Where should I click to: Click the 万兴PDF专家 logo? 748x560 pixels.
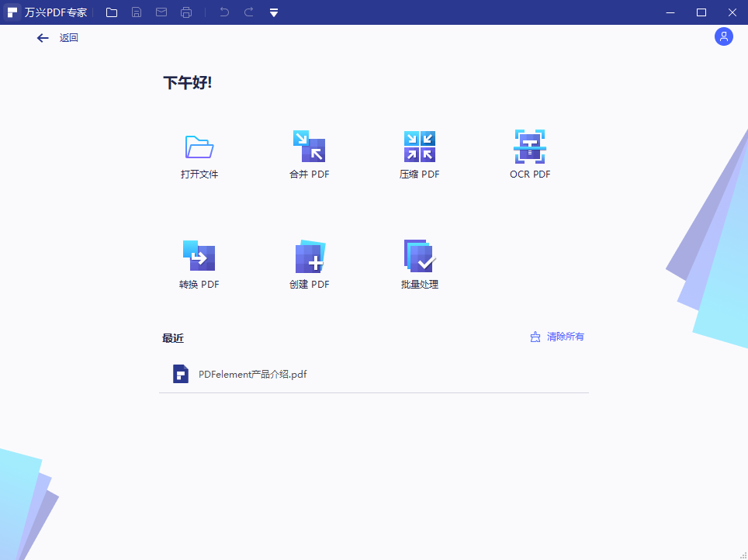coord(48,12)
